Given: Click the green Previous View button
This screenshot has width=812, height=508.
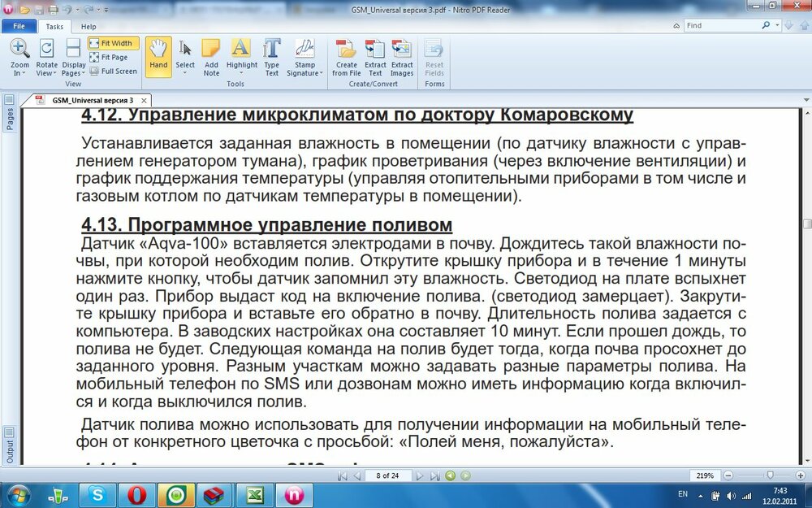Looking at the screenshot, I should tap(450, 475).
